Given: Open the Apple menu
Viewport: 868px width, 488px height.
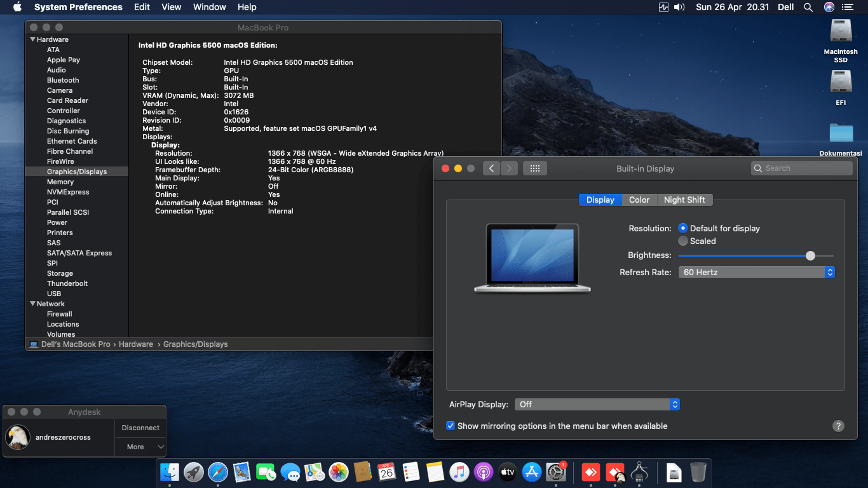Looking at the screenshot, I should 17,7.
